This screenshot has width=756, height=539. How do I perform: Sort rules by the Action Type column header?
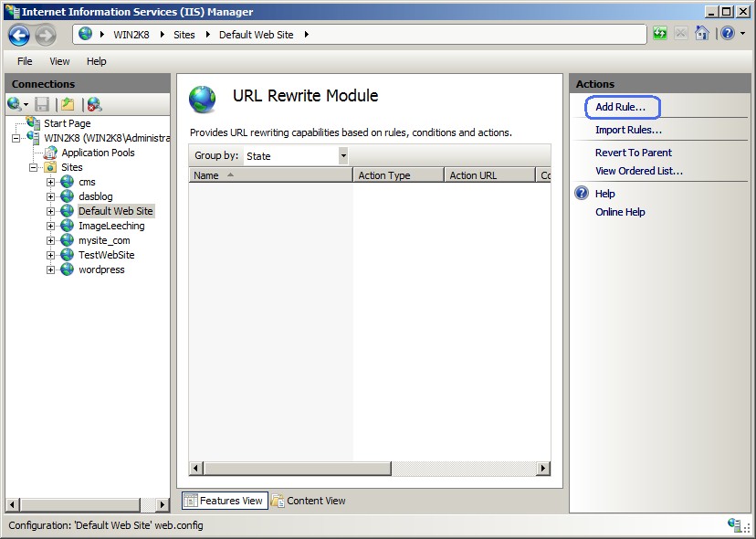398,175
